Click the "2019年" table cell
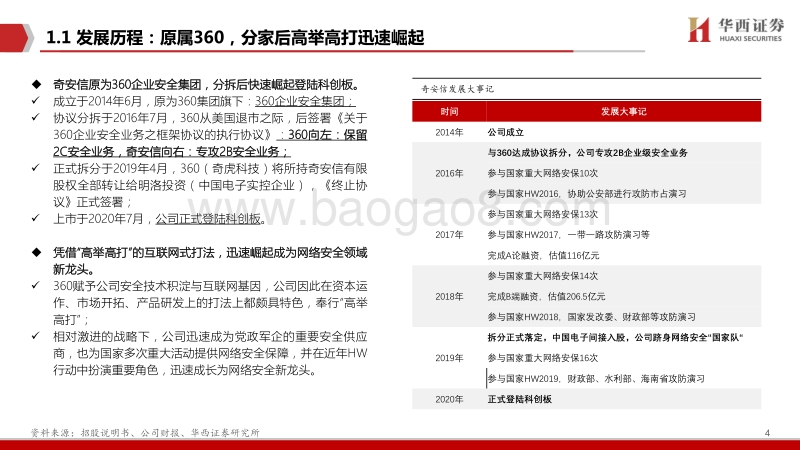The image size is (800, 450). 449,358
